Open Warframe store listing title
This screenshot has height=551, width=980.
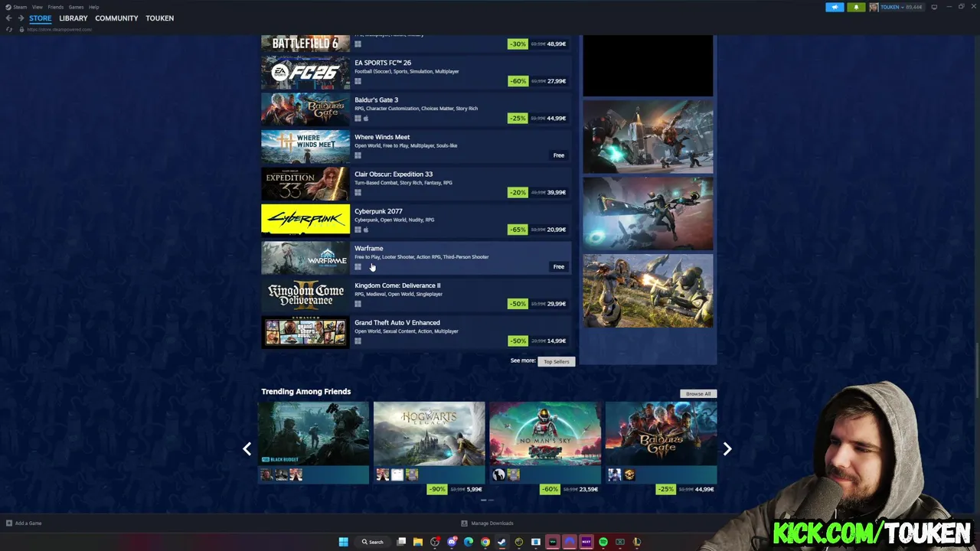(x=368, y=248)
